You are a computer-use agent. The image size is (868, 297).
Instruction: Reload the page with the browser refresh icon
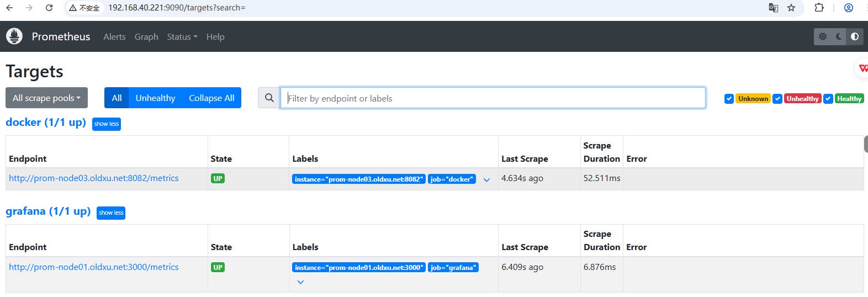point(49,8)
